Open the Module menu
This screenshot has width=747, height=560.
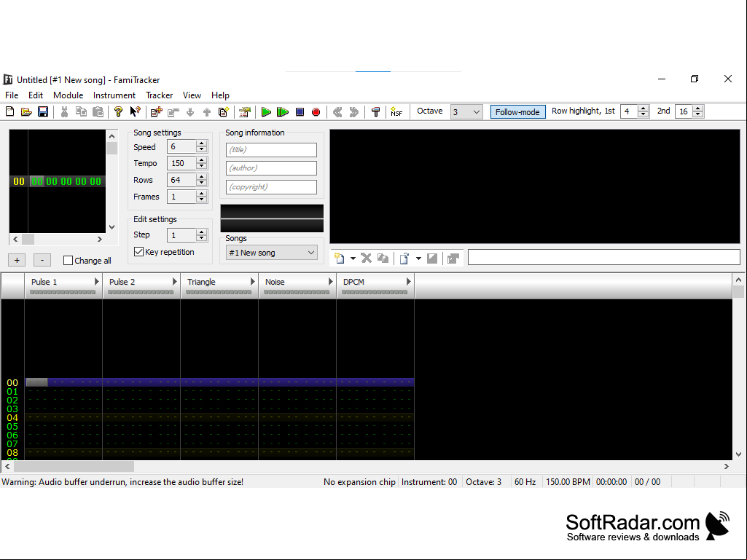click(68, 95)
